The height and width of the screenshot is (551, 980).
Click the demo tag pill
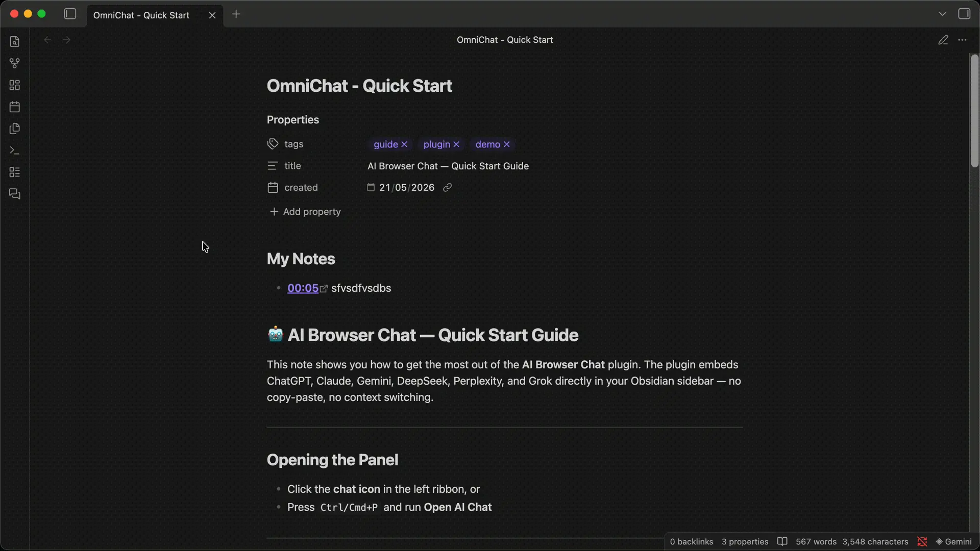click(487, 144)
